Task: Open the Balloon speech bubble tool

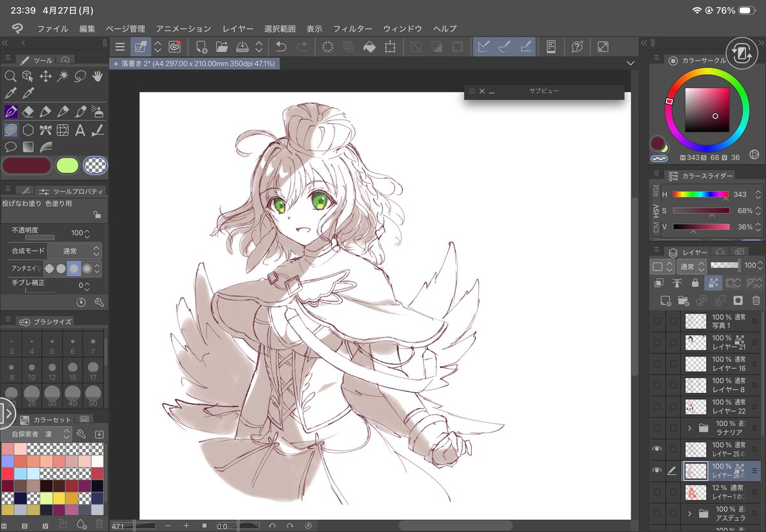Action: [10, 147]
